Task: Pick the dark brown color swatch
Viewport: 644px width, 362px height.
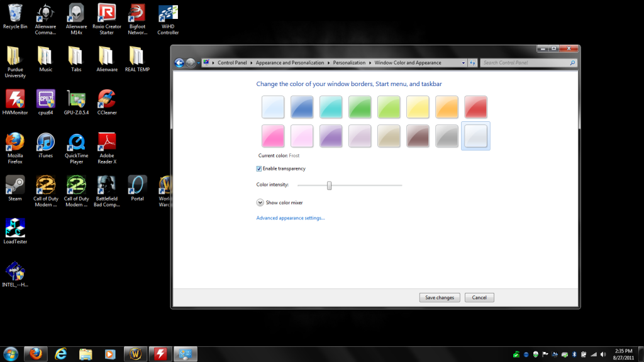Action: point(418,136)
